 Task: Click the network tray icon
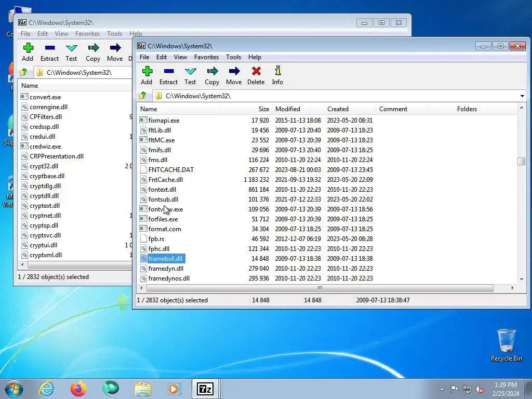click(467, 389)
